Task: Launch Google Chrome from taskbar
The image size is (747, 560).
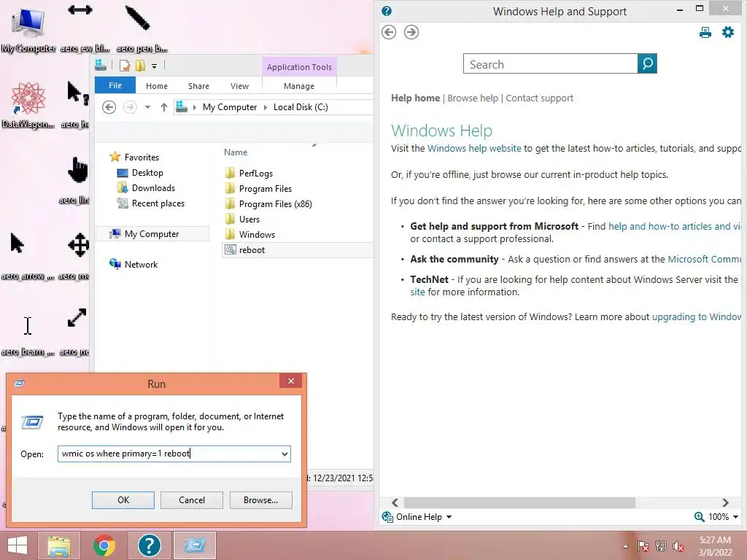Action: coord(104,545)
